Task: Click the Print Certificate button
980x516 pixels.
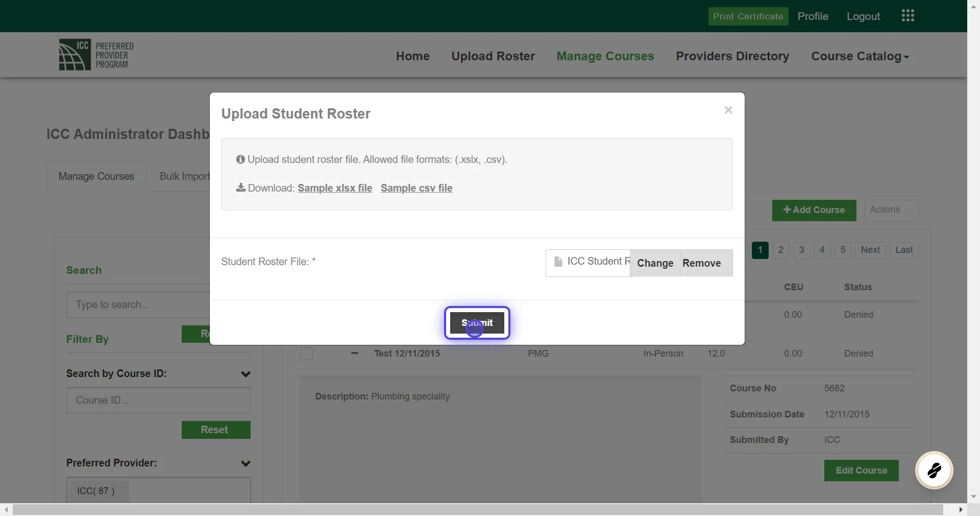Action: [748, 16]
